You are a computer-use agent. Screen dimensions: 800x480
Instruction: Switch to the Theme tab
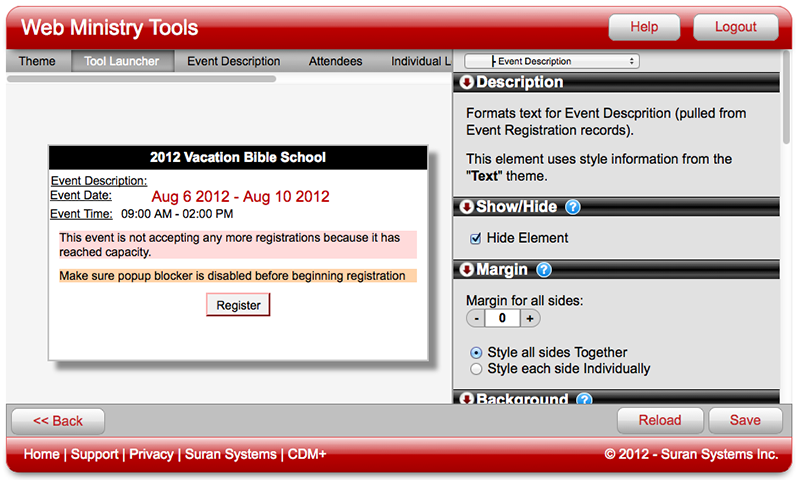coord(37,61)
